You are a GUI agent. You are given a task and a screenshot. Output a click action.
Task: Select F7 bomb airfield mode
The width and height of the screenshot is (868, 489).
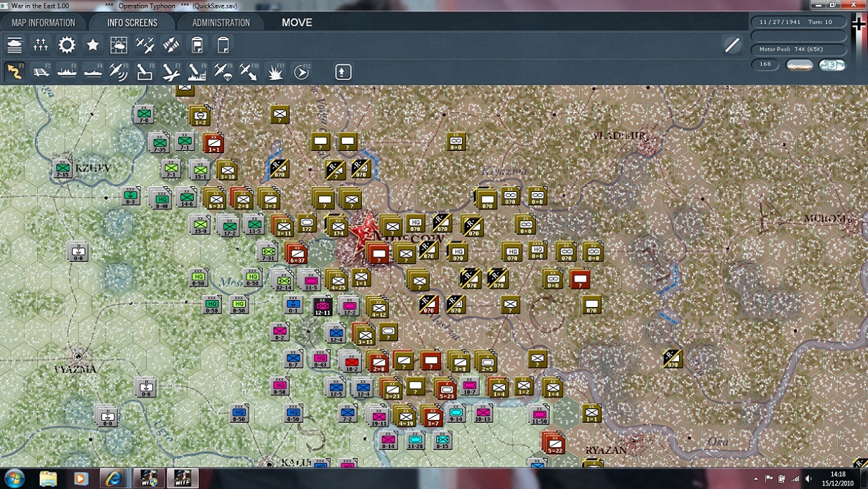coord(171,71)
